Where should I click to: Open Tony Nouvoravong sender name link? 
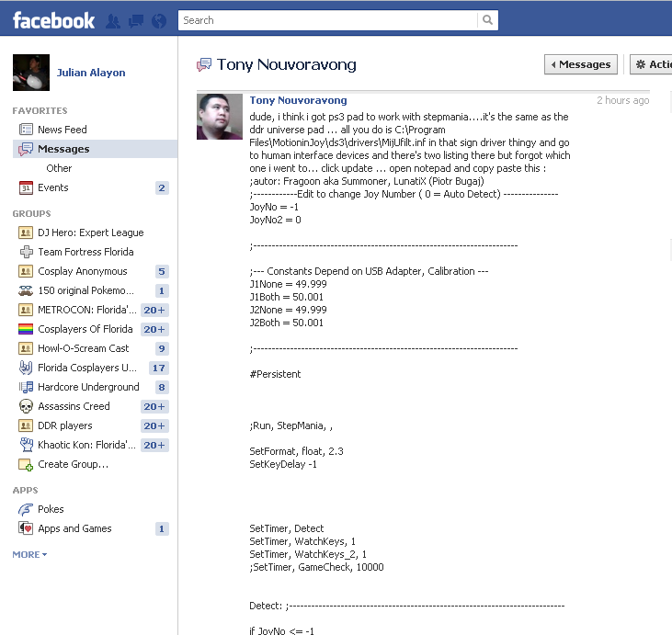(x=298, y=100)
